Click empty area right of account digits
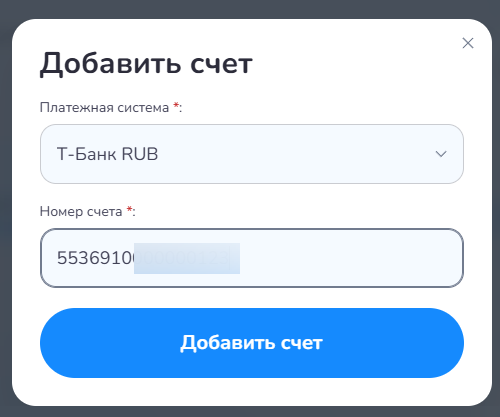 (350, 258)
